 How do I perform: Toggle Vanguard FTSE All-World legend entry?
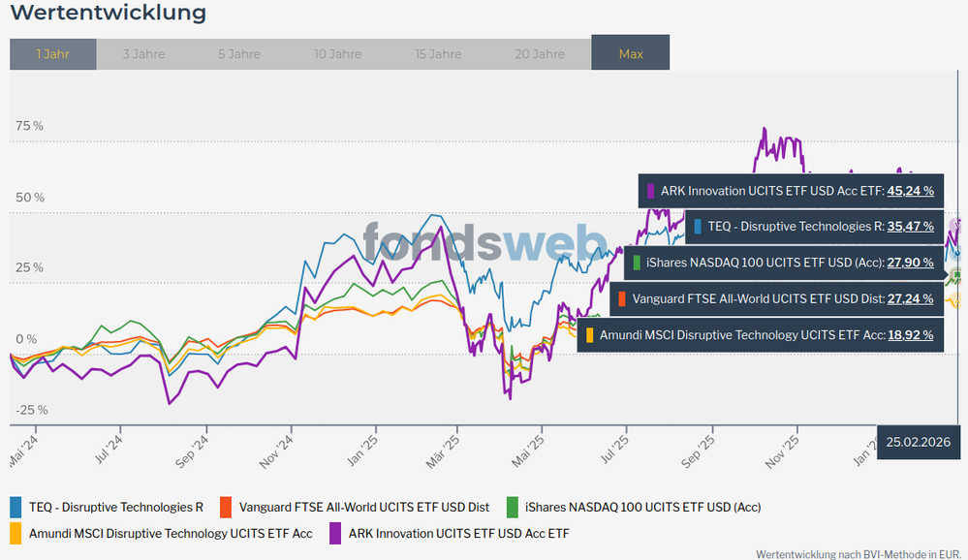pos(355,508)
